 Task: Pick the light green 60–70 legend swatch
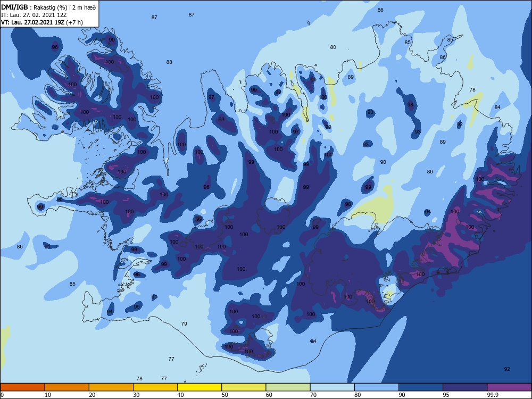point(288,387)
